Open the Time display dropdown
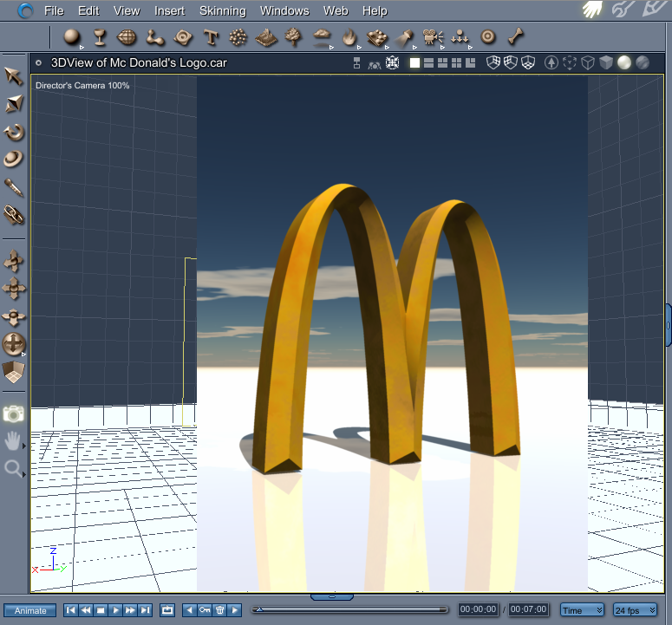Screen dimensions: 672x625 [582, 610]
